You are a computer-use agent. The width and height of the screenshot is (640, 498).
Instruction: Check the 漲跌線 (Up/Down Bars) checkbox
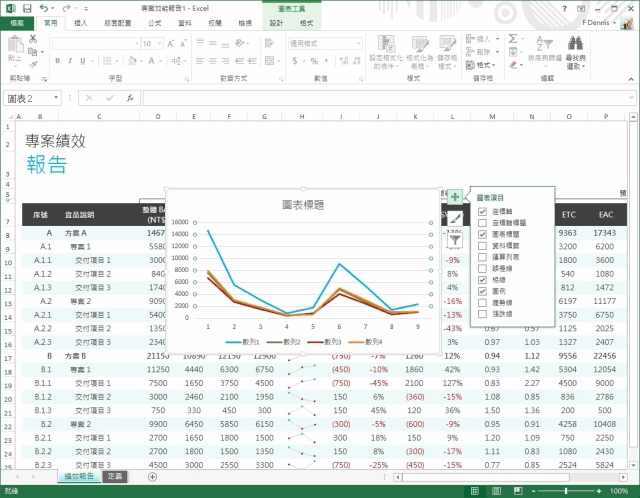pyautogui.click(x=482, y=314)
